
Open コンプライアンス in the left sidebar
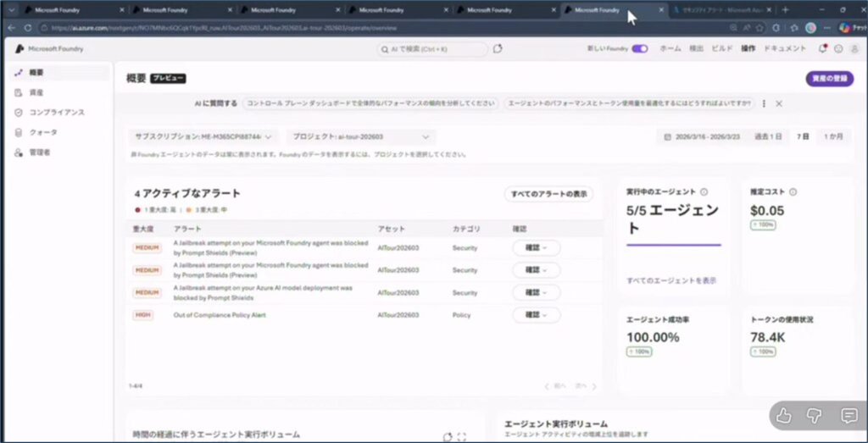pyautogui.click(x=57, y=112)
